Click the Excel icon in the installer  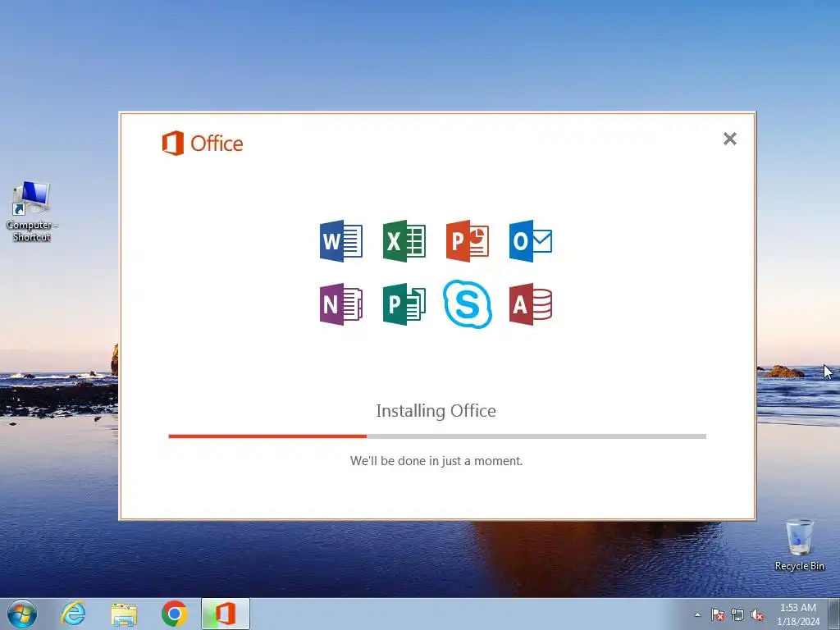click(x=404, y=241)
